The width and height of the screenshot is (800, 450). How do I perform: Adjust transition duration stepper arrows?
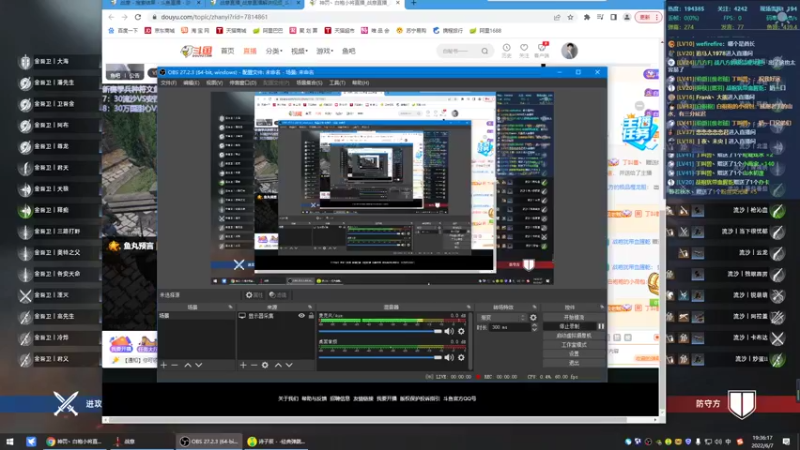point(534,327)
